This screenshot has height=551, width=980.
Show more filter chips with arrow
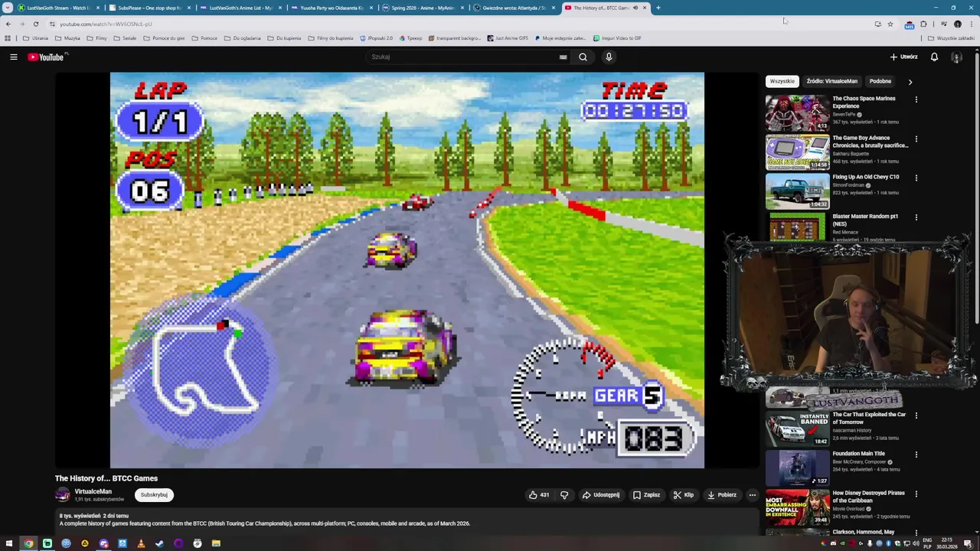coord(910,81)
